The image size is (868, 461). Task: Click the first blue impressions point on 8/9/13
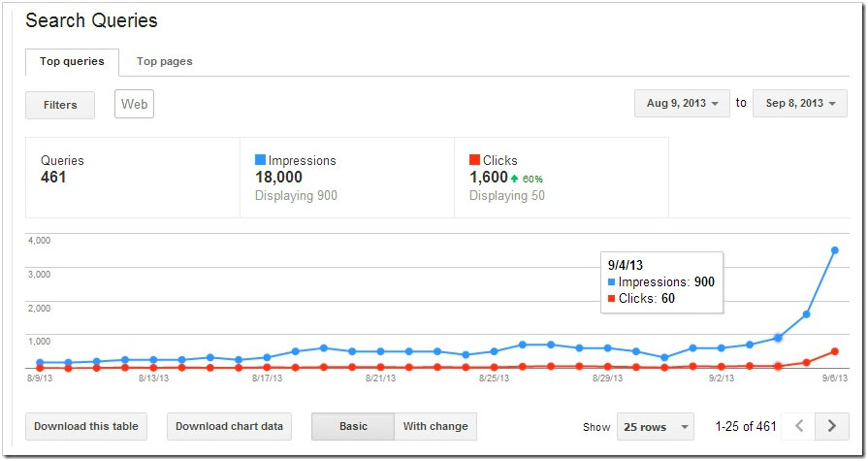(40, 362)
